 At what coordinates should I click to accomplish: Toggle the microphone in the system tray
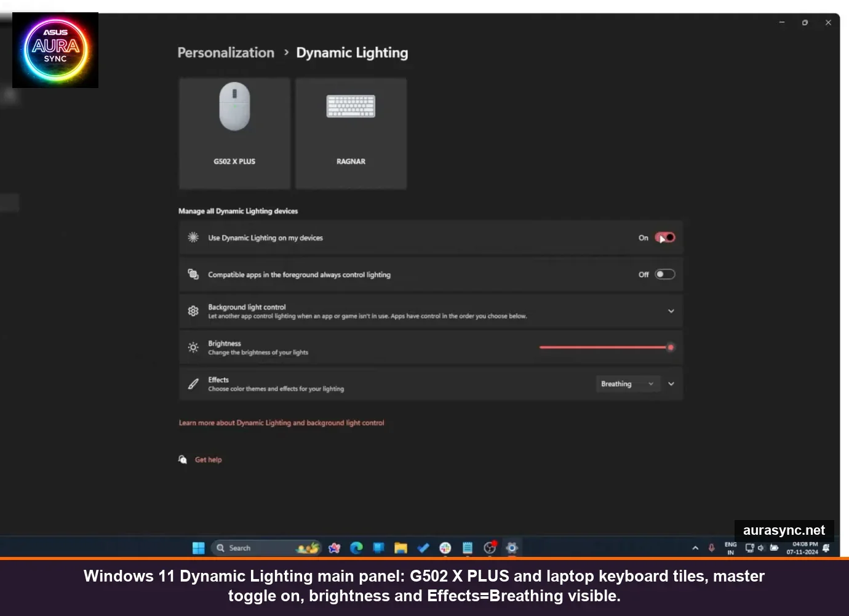(x=711, y=548)
